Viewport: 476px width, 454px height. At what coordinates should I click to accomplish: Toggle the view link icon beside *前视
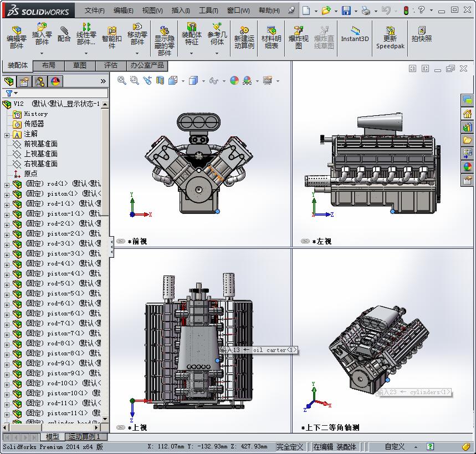tap(120, 242)
